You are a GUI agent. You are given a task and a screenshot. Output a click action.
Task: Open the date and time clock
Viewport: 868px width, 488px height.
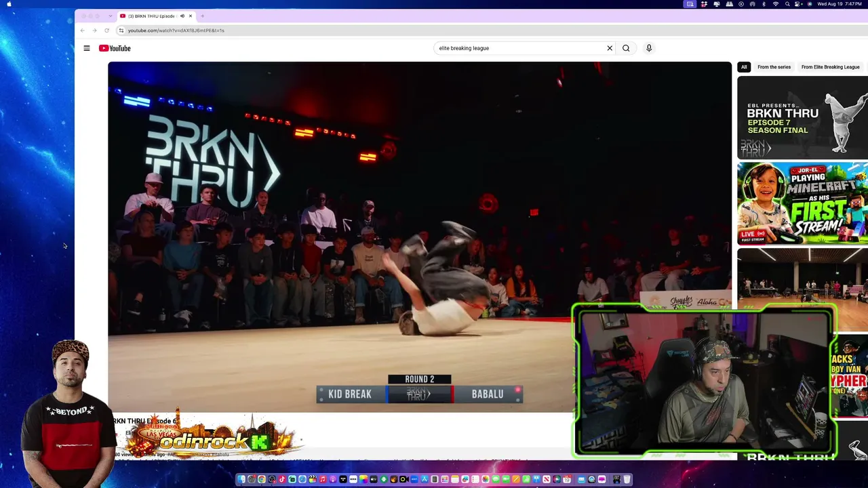coord(840,4)
